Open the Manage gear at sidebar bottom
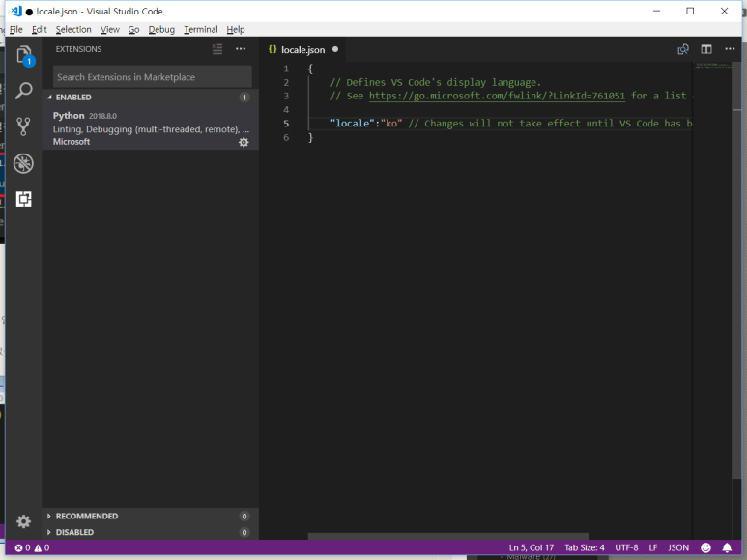747x560 pixels. pos(24,521)
